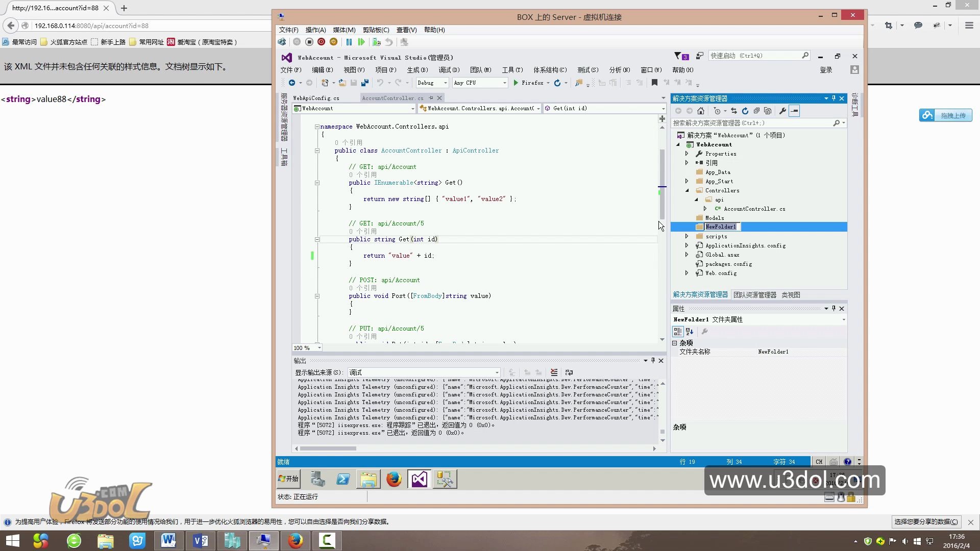Click the help question mark icon in status bar
Image resolution: width=980 pixels, height=551 pixels.
(x=847, y=462)
